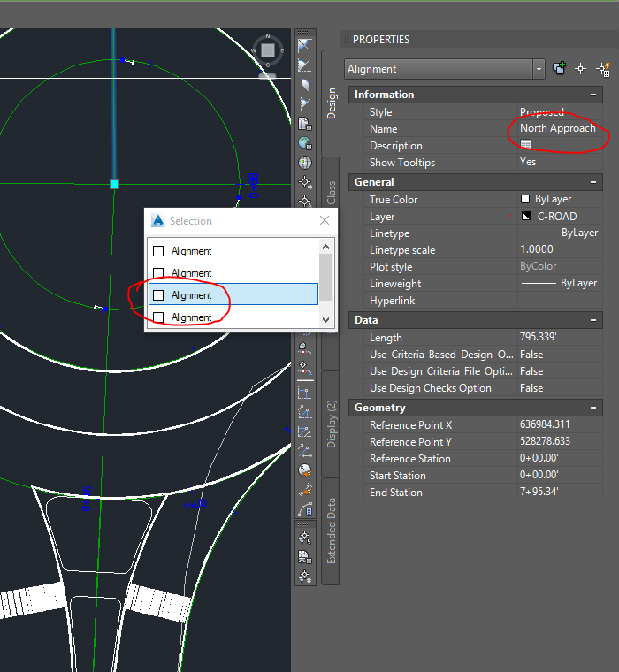The height and width of the screenshot is (672, 619).
Task: Select the Plot style ByColor value
Action: coord(538,266)
